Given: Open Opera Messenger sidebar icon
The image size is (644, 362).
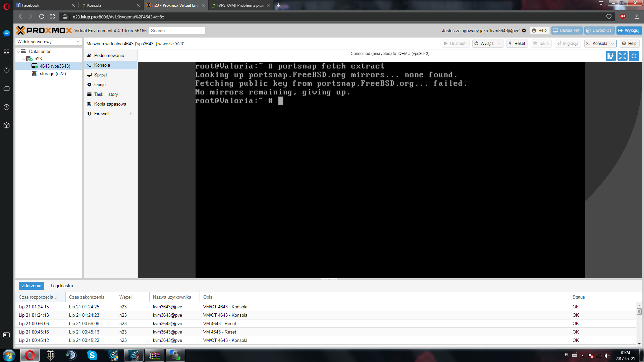Looking at the screenshot, I should [6, 33].
